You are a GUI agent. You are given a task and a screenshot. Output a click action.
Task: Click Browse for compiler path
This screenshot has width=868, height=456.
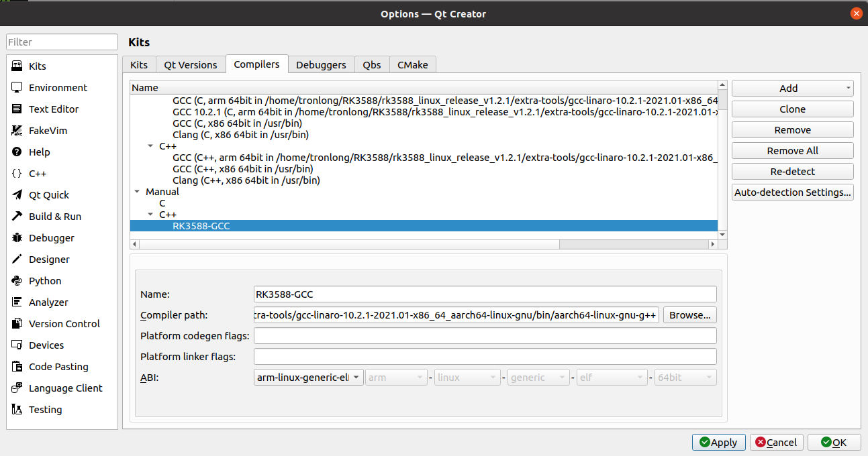pos(689,315)
